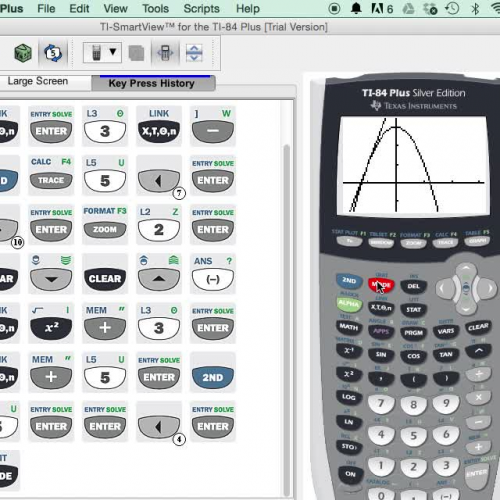The image size is (500, 500).
Task: Click the TAN key on the calculator
Action: click(x=446, y=354)
